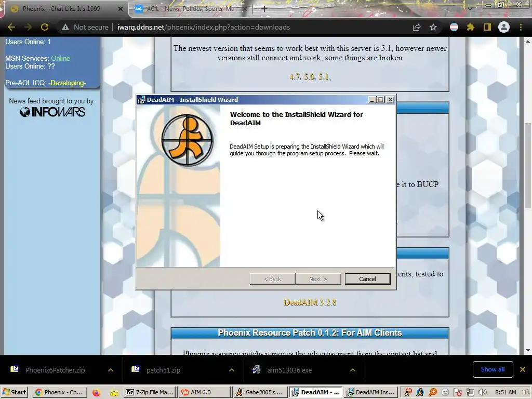This screenshot has height=399, width=532.
Task: Open the Chrome profile avatar
Action: coord(504,27)
